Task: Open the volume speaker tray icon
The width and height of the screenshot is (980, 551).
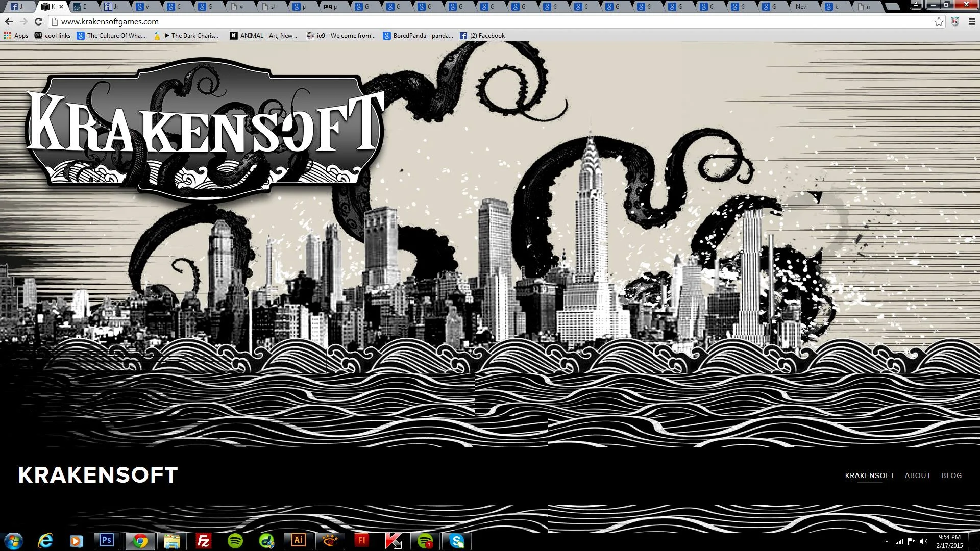Action: click(924, 541)
